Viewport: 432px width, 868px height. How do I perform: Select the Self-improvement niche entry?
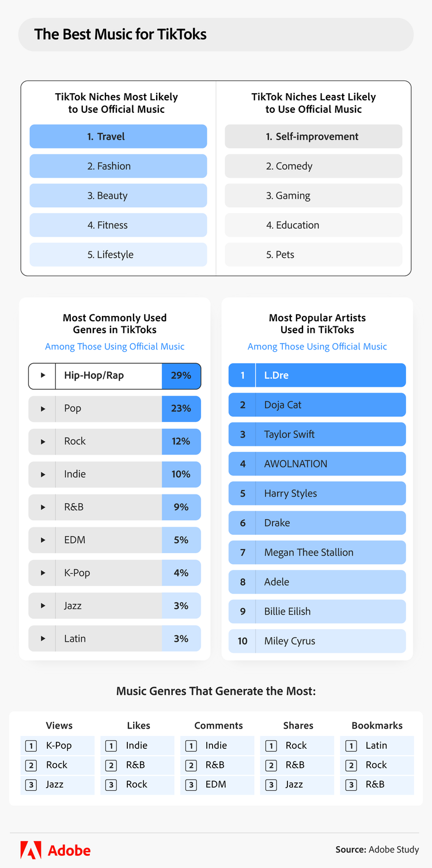[x=313, y=136]
